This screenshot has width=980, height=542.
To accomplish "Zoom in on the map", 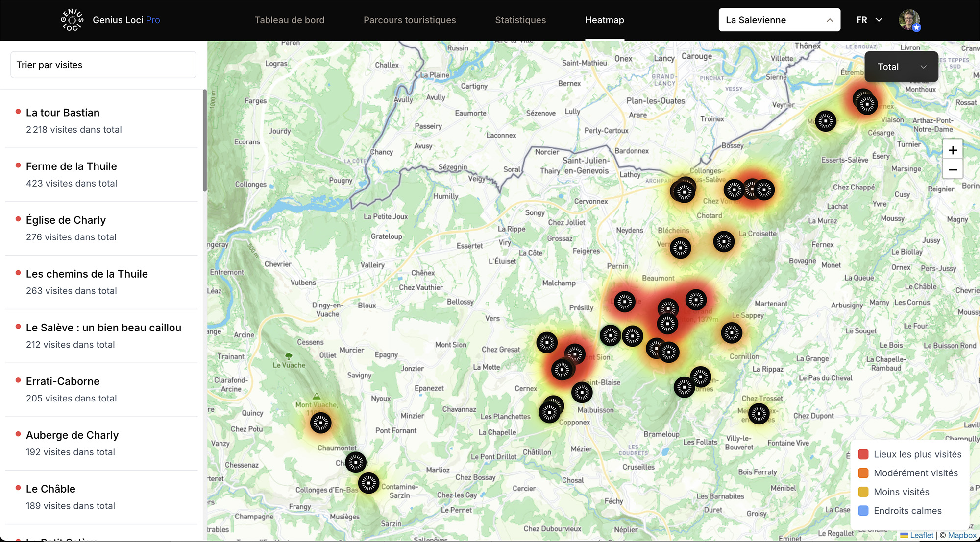I will [953, 150].
